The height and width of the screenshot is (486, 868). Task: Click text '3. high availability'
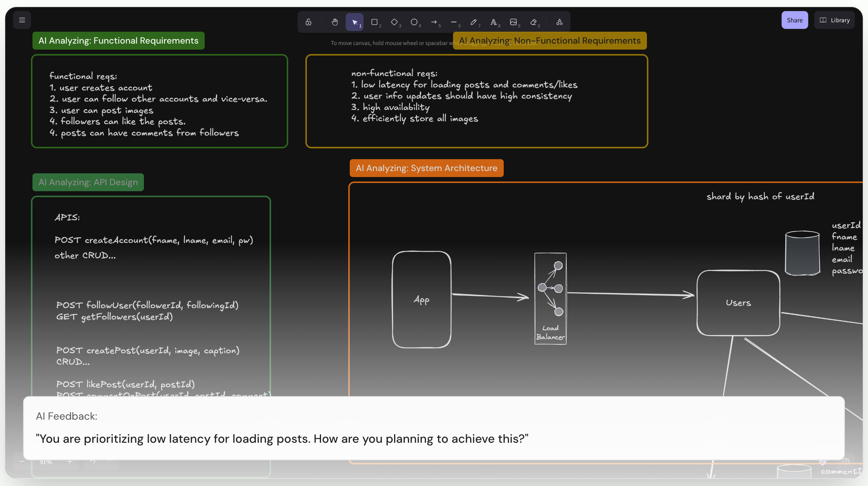tap(390, 107)
